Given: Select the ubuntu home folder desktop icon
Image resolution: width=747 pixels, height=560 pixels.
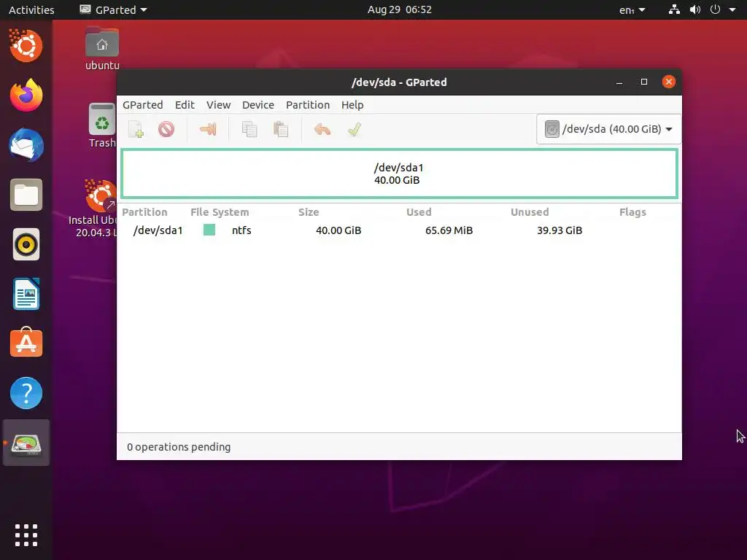Looking at the screenshot, I should coord(102,49).
